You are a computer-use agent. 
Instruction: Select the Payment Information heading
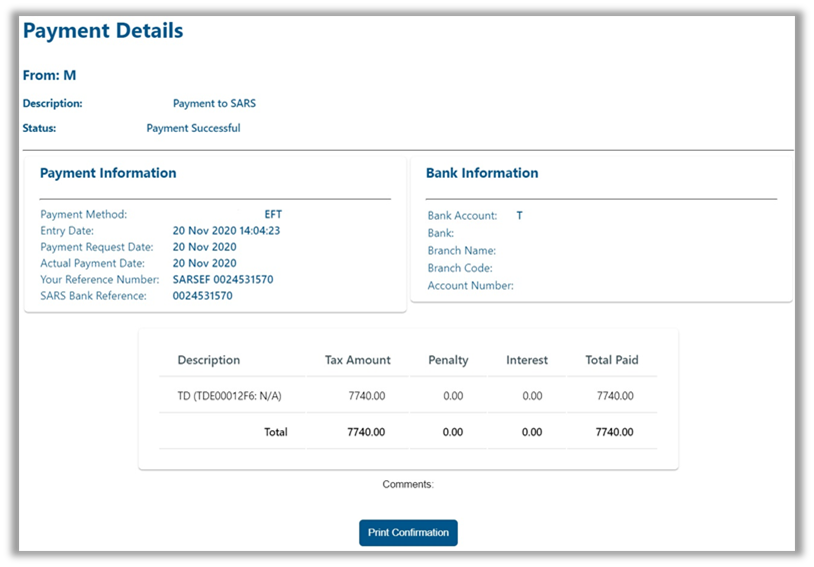click(108, 173)
